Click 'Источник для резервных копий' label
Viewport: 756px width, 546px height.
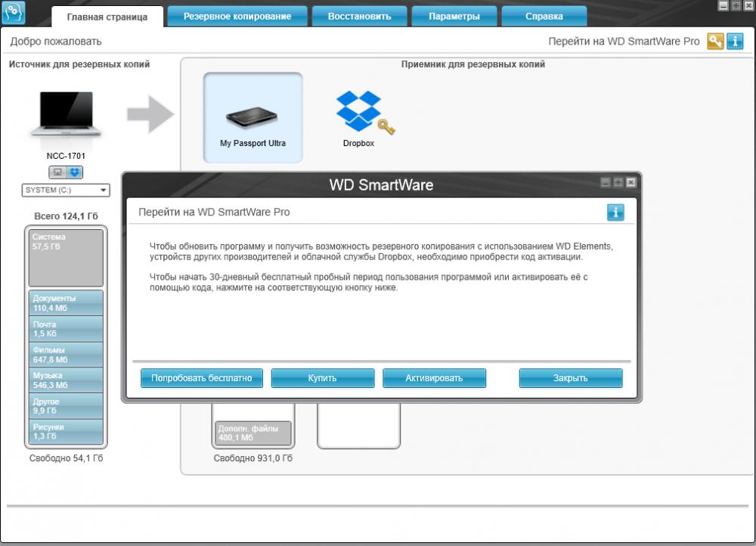(79, 64)
